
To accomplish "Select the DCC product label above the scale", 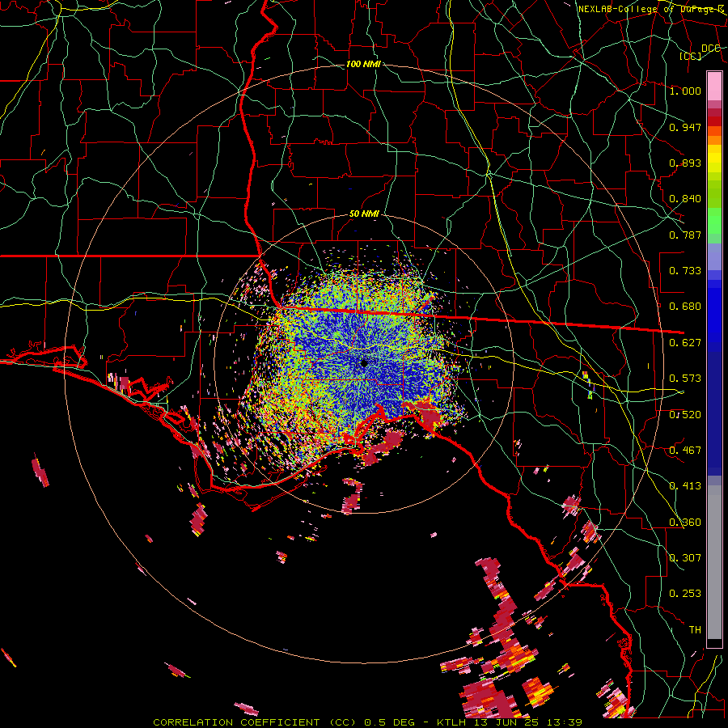I will 710,49.
